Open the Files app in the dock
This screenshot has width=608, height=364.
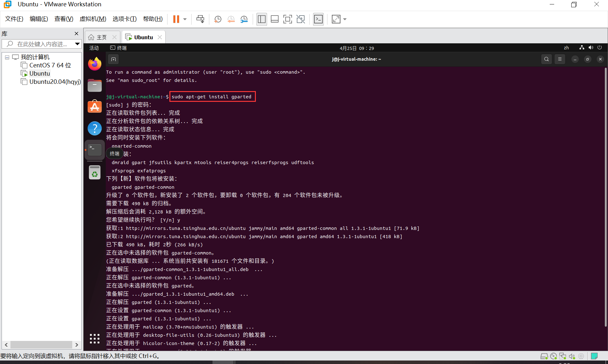click(x=94, y=85)
